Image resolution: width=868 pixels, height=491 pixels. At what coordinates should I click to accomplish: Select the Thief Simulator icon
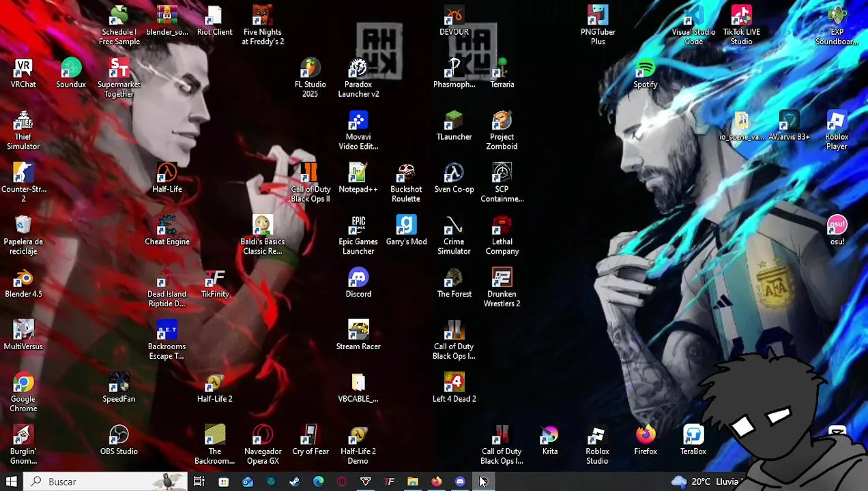[x=23, y=130]
